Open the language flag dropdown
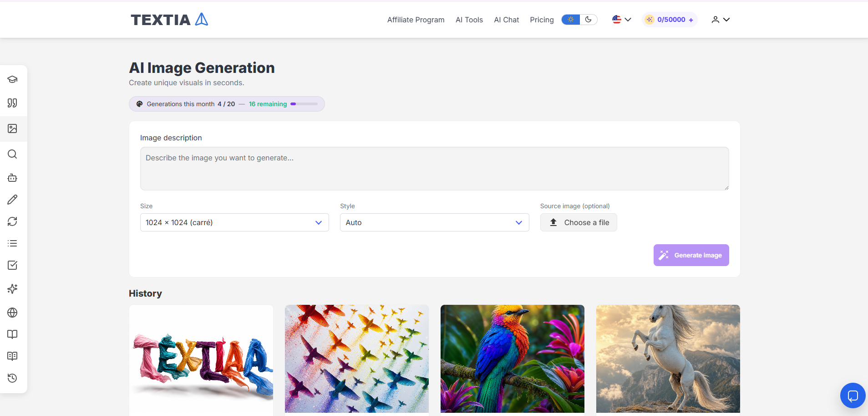868x416 pixels. pos(621,20)
